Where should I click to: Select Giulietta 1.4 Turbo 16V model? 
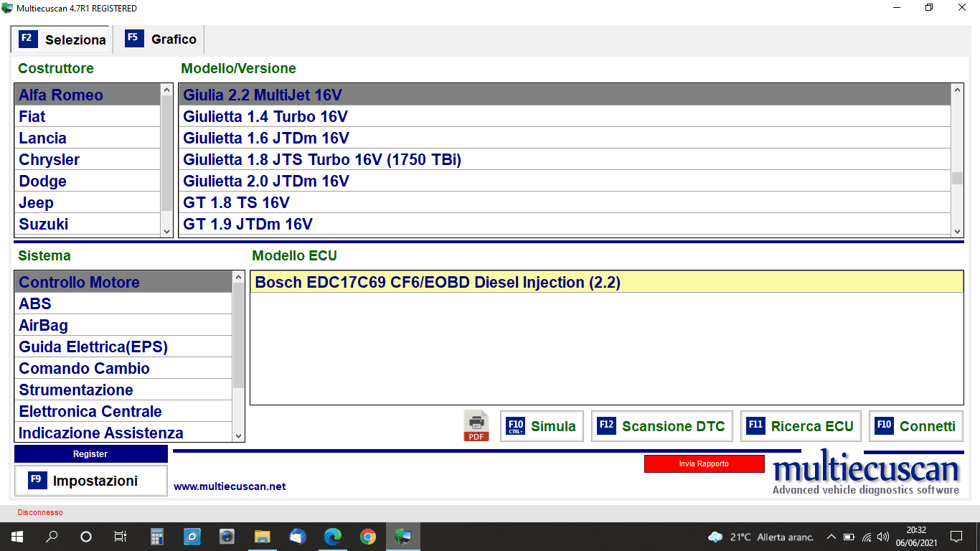tap(565, 116)
